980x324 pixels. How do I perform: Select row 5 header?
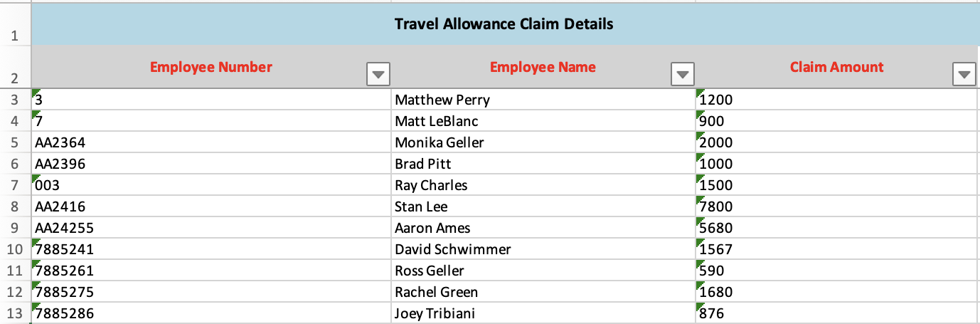click(x=15, y=142)
